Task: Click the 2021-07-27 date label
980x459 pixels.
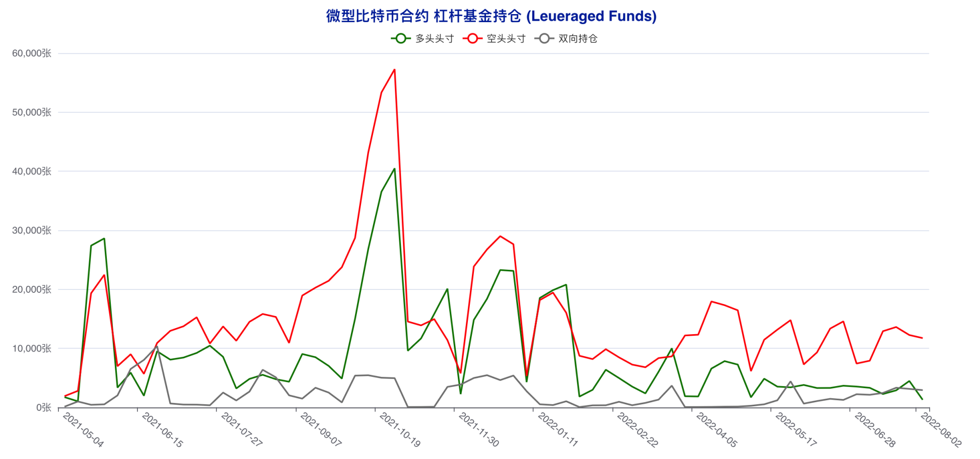Action: [x=242, y=430]
